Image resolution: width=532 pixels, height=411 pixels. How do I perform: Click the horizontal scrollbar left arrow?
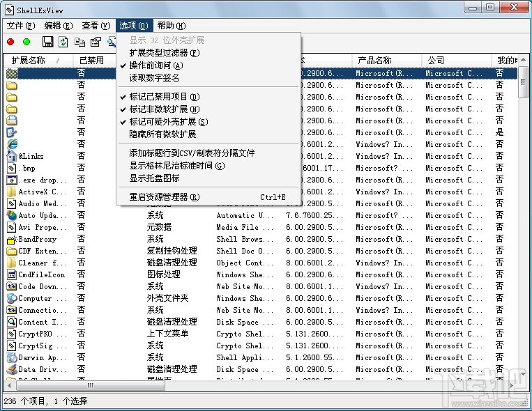[9, 385]
